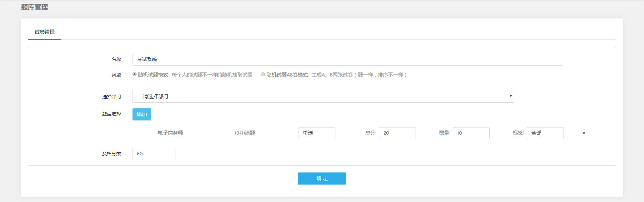Choose the 随机试题AB卷模式 radio option

[263, 74]
